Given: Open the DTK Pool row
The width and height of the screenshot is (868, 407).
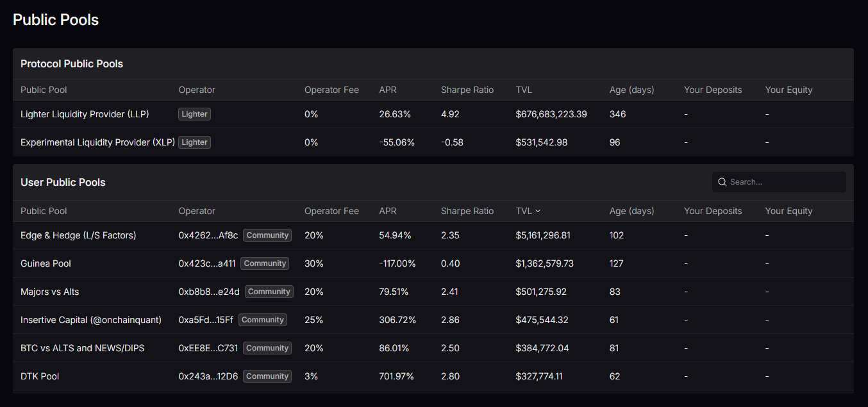Looking at the screenshot, I should [40, 376].
